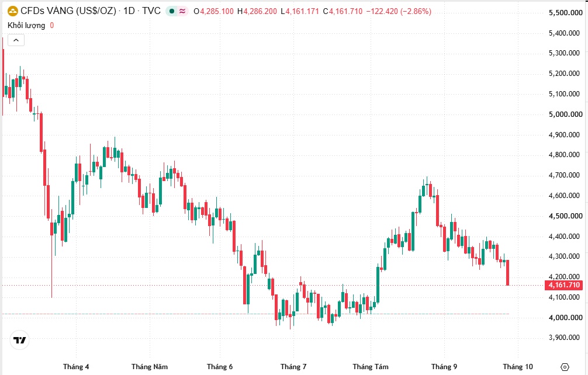The height and width of the screenshot is (375, 588).
Task: Click the TradingView logo on the chart
Action: point(19,340)
